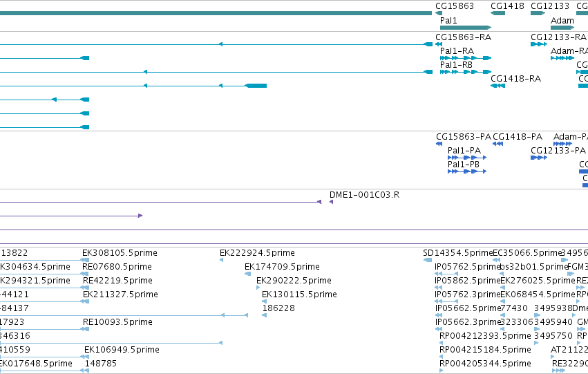588x374 pixels.
Task: Open EST RE42219.5prime
Action: pyautogui.click(x=117, y=281)
